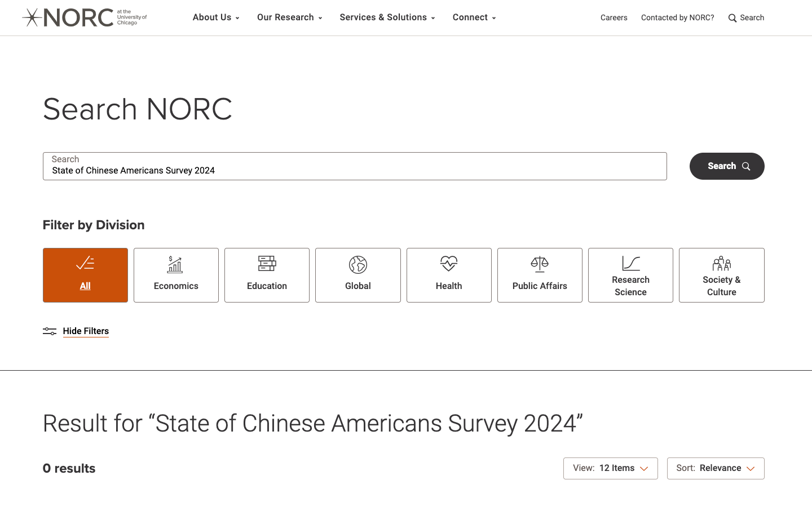
Task: Filter results by Education division
Action: coord(267,275)
